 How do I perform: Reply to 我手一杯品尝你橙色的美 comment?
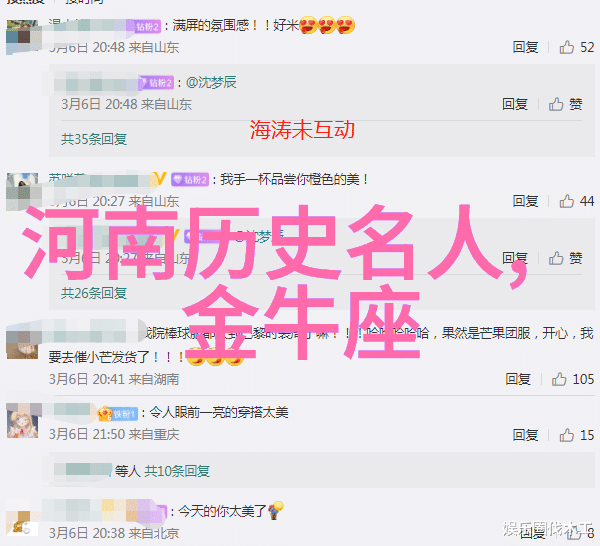click(x=525, y=201)
